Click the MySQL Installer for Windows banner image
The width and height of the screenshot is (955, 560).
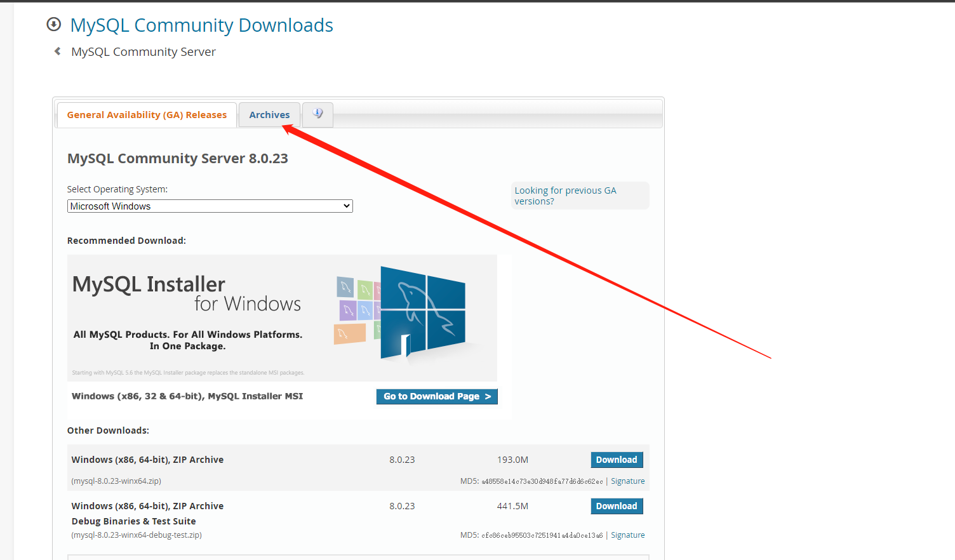[x=282, y=318]
